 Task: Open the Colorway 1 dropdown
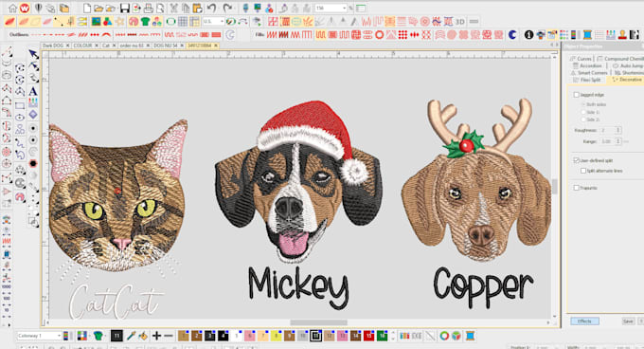(59, 336)
